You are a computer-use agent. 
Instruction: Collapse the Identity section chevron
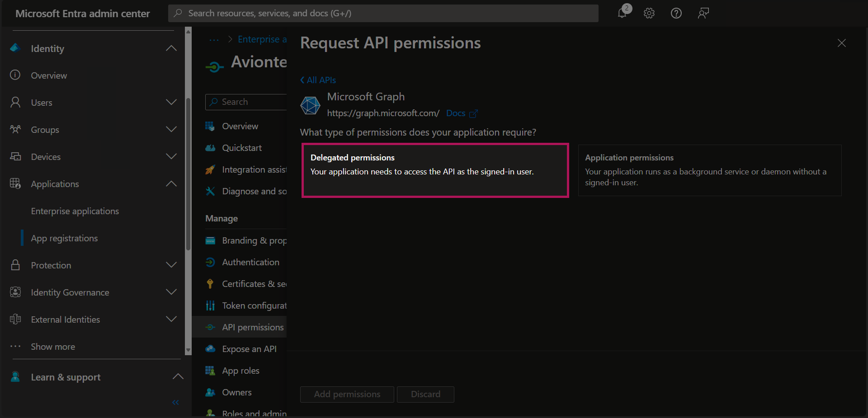tap(171, 48)
